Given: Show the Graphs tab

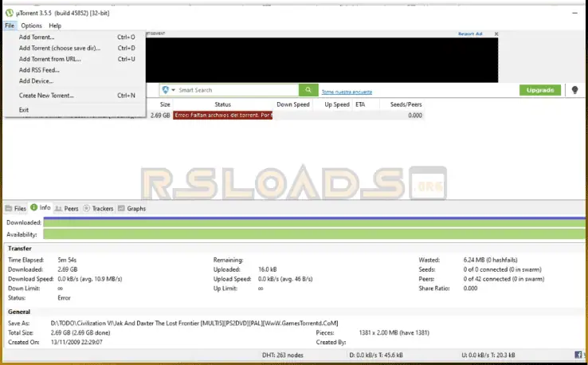Looking at the screenshot, I should [x=131, y=208].
